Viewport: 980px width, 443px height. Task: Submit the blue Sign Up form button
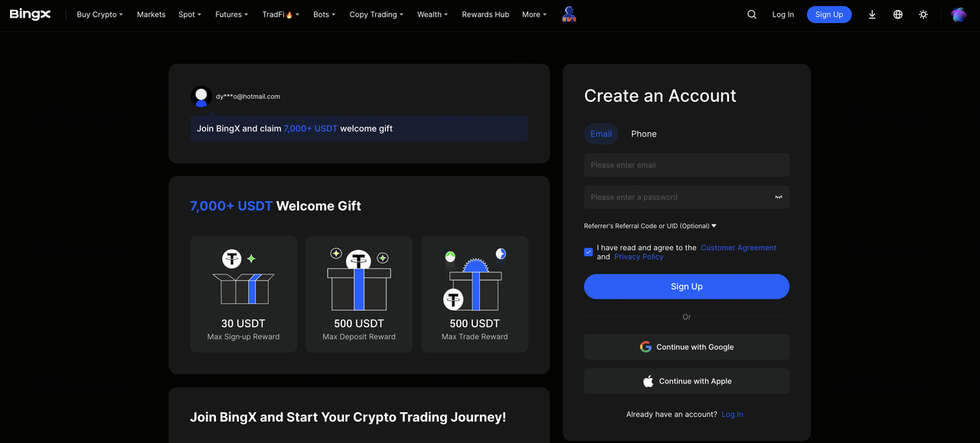coord(687,287)
